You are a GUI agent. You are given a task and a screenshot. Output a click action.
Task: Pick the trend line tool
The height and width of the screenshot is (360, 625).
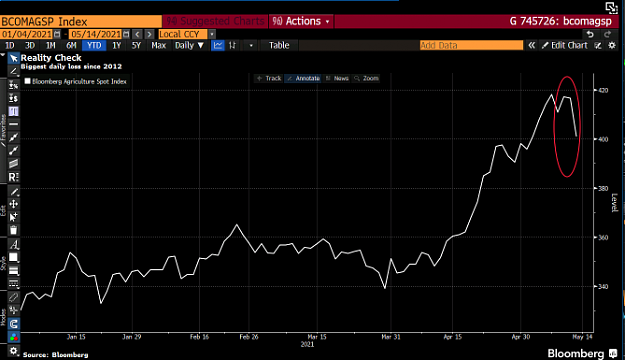pos(14,138)
